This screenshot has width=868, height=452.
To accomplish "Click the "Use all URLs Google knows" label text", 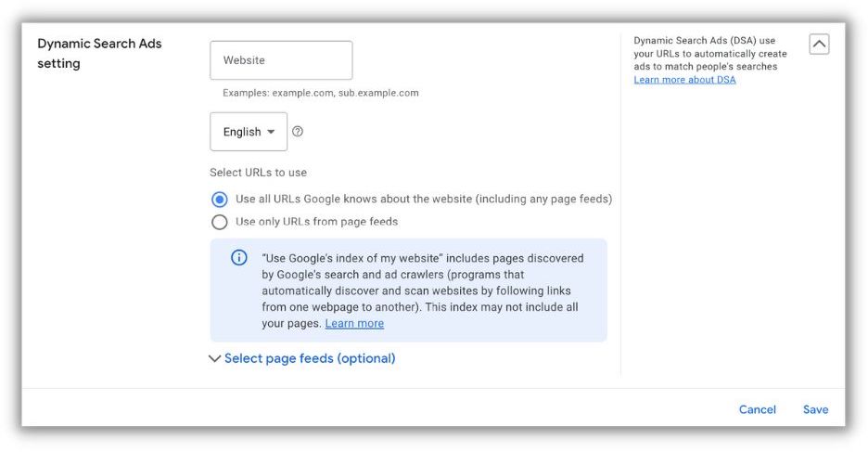I will pyautogui.click(x=424, y=200).
